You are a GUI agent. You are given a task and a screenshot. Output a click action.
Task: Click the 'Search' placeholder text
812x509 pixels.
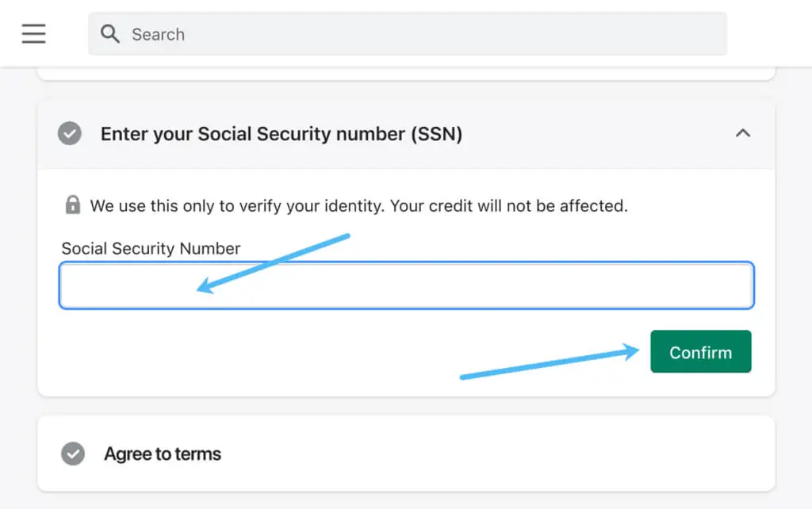click(158, 34)
